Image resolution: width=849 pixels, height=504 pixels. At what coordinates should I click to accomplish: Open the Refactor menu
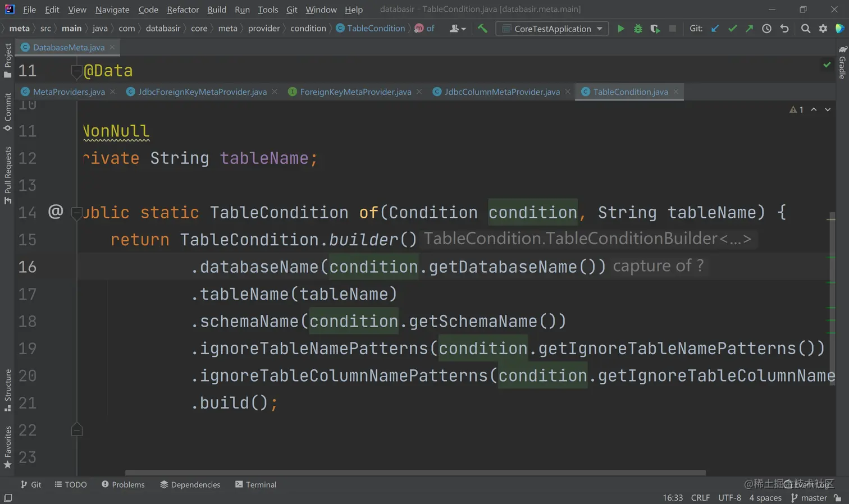pyautogui.click(x=183, y=10)
